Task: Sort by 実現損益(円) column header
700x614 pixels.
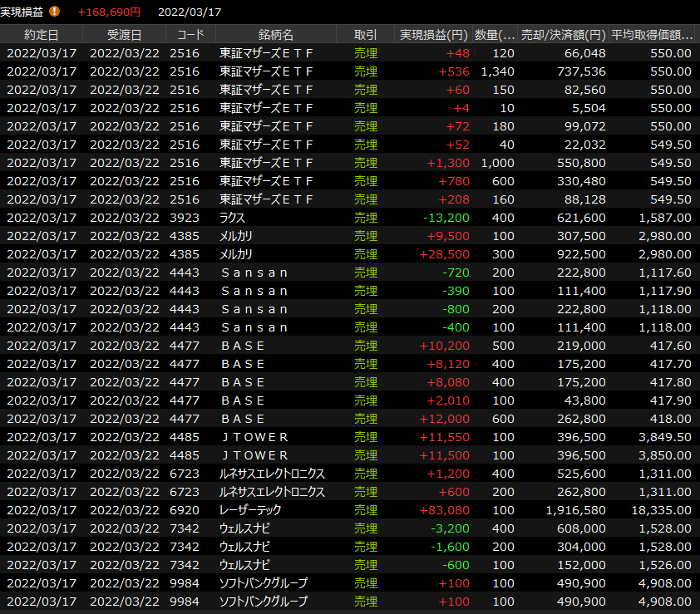Action: [433, 34]
